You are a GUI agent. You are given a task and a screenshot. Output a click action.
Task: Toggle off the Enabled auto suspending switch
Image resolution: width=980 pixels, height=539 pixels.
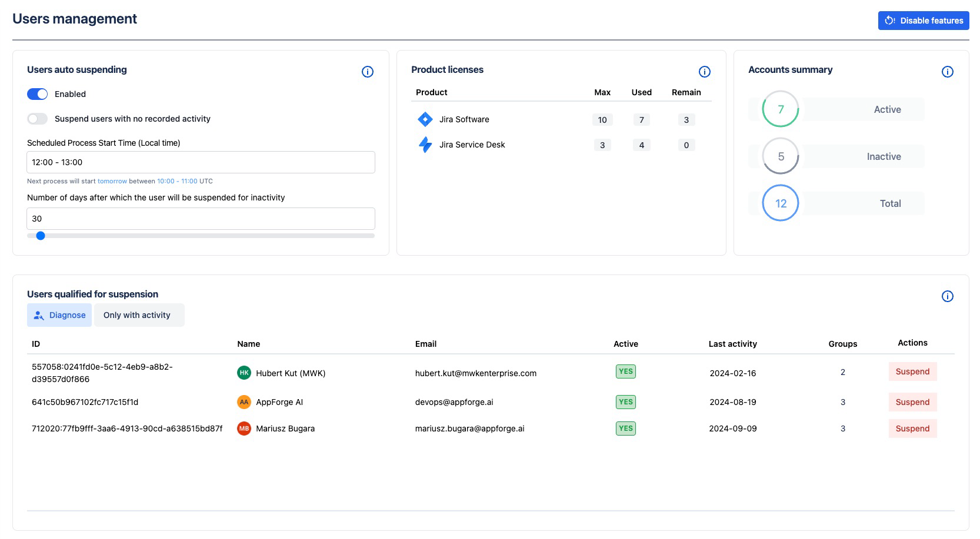[x=38, y=94]
